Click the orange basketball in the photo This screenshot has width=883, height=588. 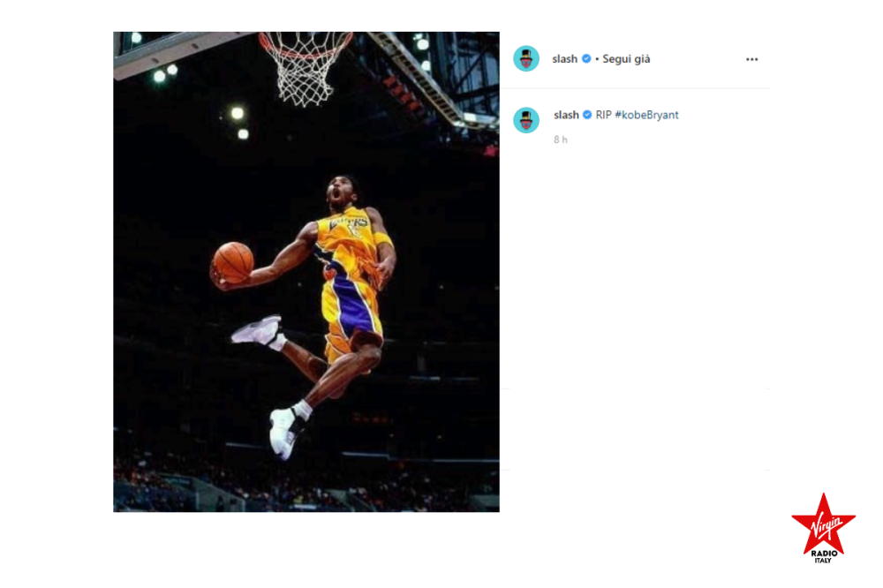coord(233,262)
